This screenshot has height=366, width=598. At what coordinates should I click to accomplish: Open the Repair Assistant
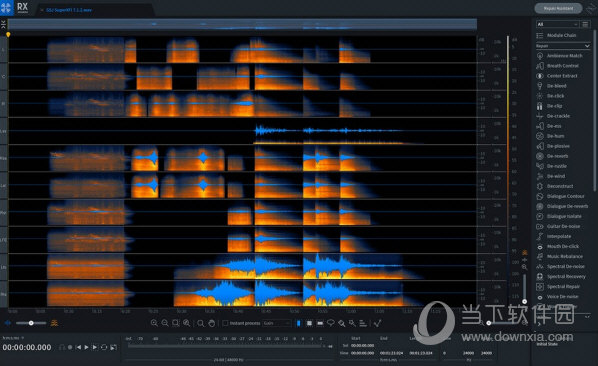(x=558, y=8)
